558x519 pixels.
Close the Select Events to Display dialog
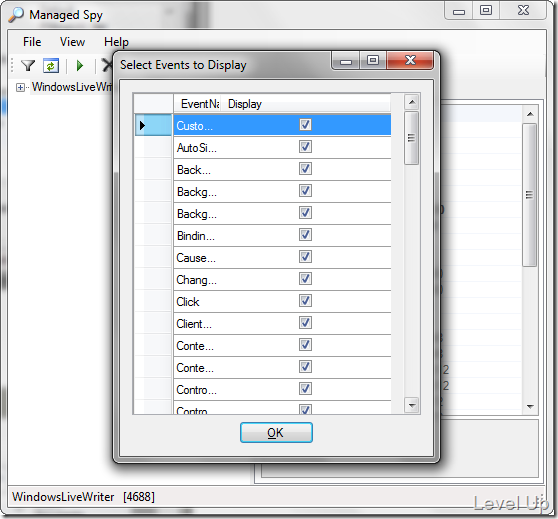[x=410, y=61]
